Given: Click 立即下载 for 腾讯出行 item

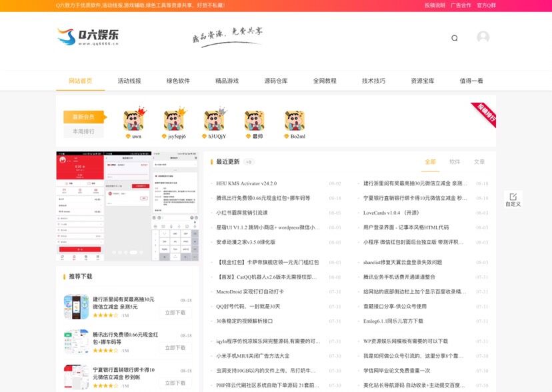Looking at the screenshot, I should tap(175, 347).
